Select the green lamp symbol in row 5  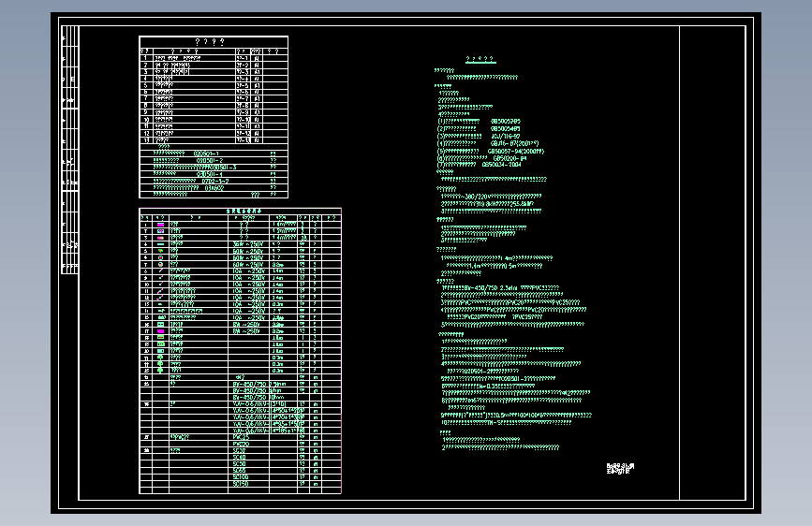pyautogui.click(x=160, y=251)
